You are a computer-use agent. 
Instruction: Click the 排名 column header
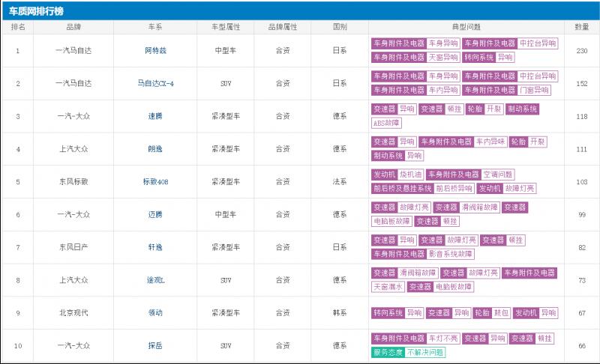[17, 27]
